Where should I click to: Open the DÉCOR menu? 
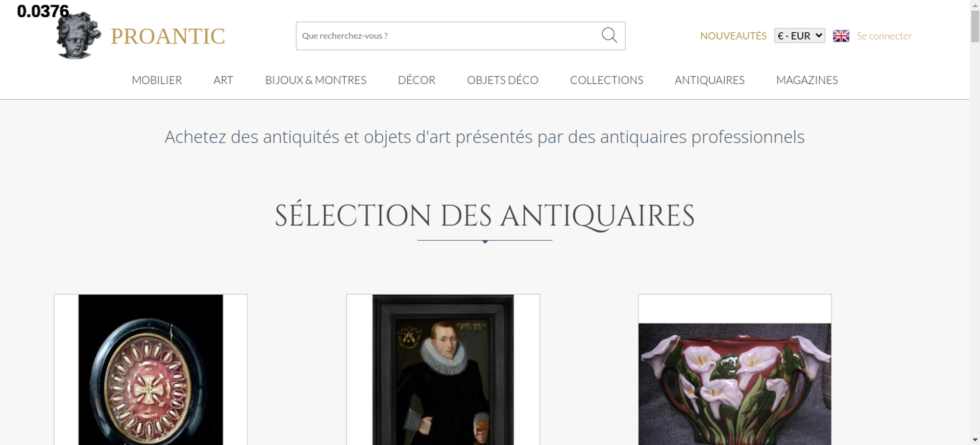point(416,80)
